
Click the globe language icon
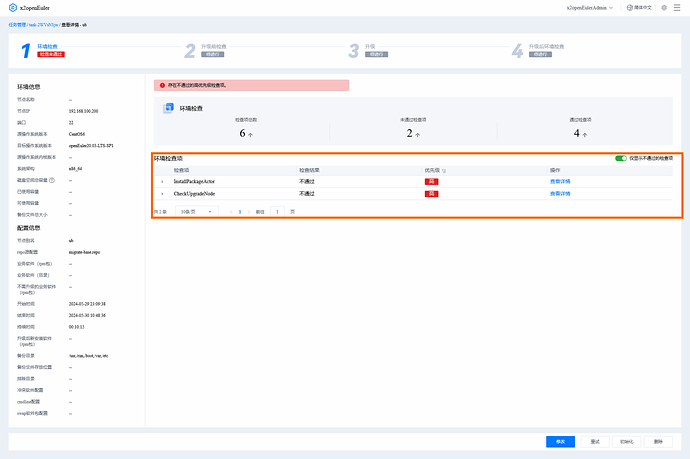coord(643,7)
